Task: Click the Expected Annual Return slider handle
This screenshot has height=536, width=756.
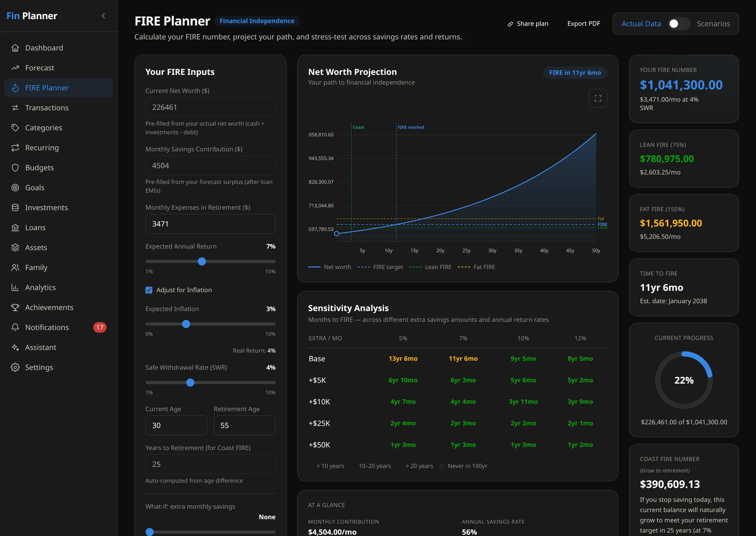Action: (x=202, y=261)
